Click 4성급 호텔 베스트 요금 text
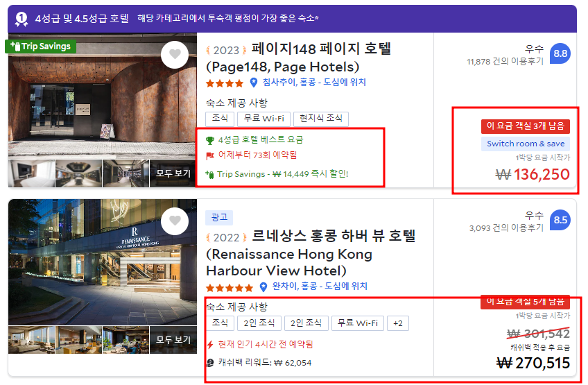The height and width of the screenshot is (385, 588). point(261,140)
